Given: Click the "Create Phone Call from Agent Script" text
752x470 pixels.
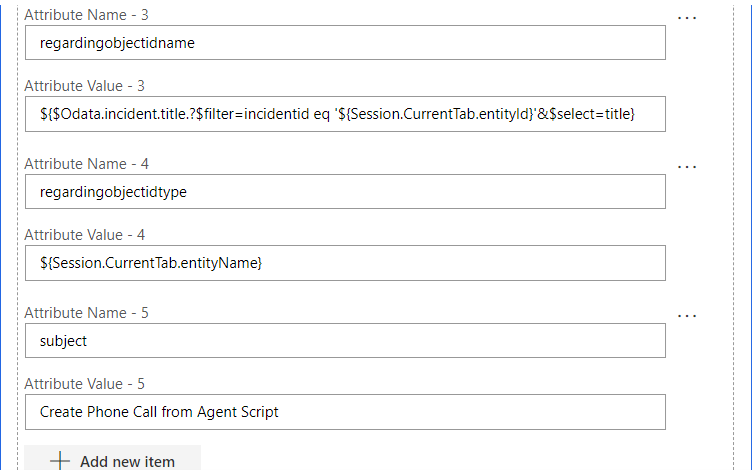Looking at the screenshot, I should click(x=159, y=412).
